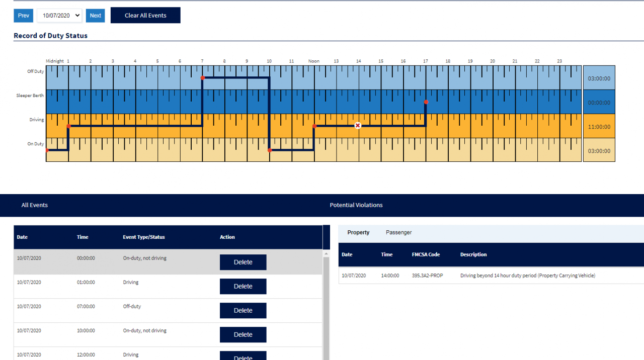Select the 10:00 On Duty event dot
This screenshot has width=644, height=360.
pyautogui.click(x=270, y=150)
